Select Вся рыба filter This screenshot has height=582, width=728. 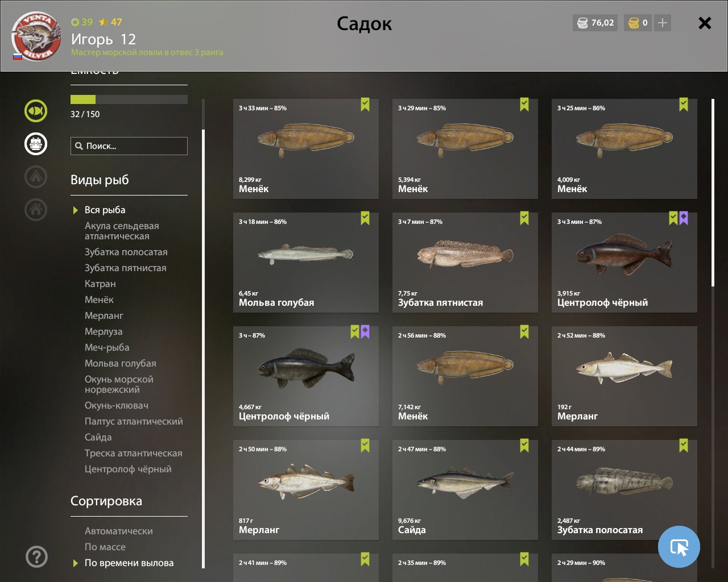coord(105,210)
